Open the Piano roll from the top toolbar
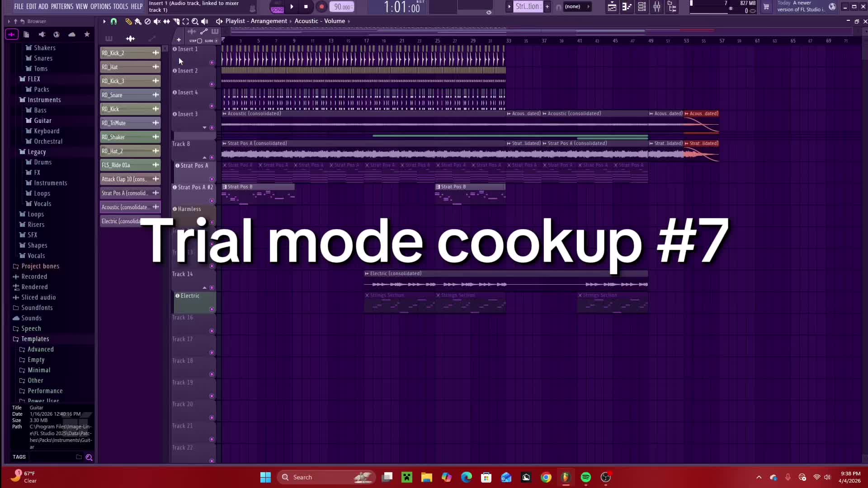The image size is (868, 488). pyautogui.click(x=627, y=7)
